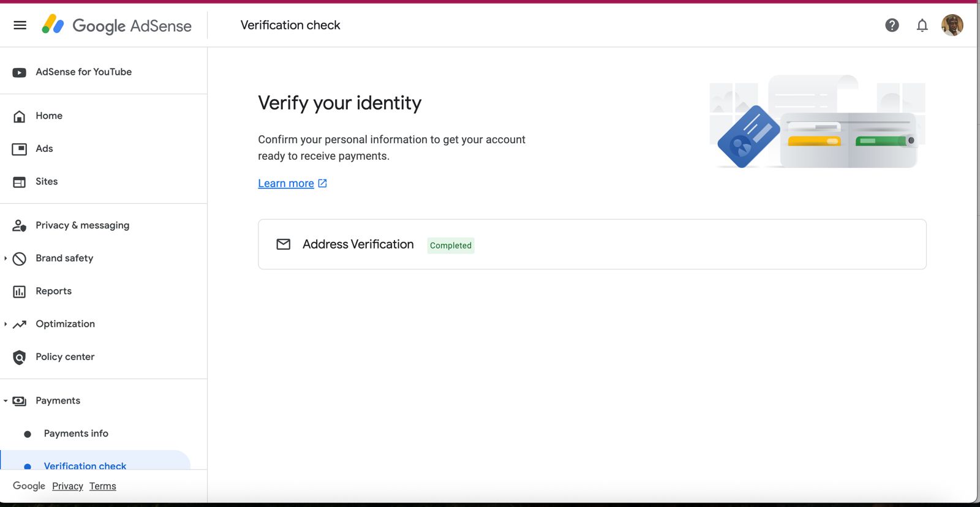Image resolution: width=980 pixels, height=507 pixels.
Task: Collapse the Payments section arrow
Action: pos(6,401)
